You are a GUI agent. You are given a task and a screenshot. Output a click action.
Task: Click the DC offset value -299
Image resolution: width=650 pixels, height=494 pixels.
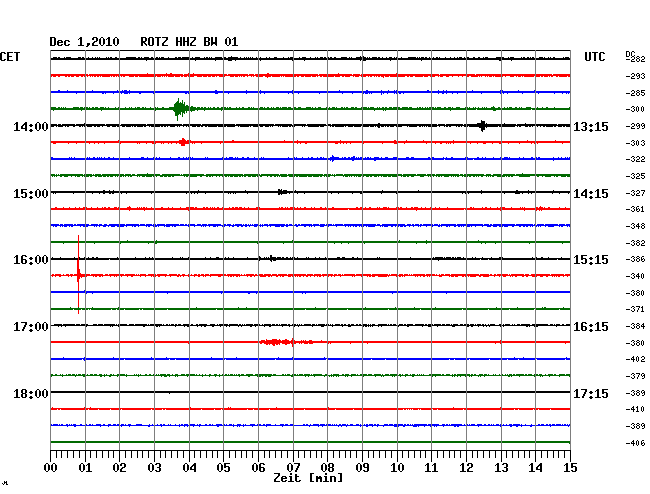(x=635, y=126)
